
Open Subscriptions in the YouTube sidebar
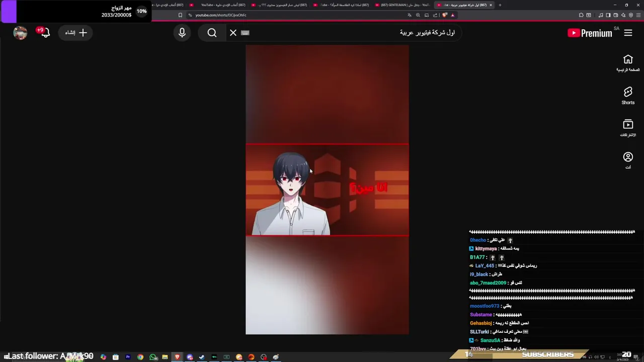point(628,128)
